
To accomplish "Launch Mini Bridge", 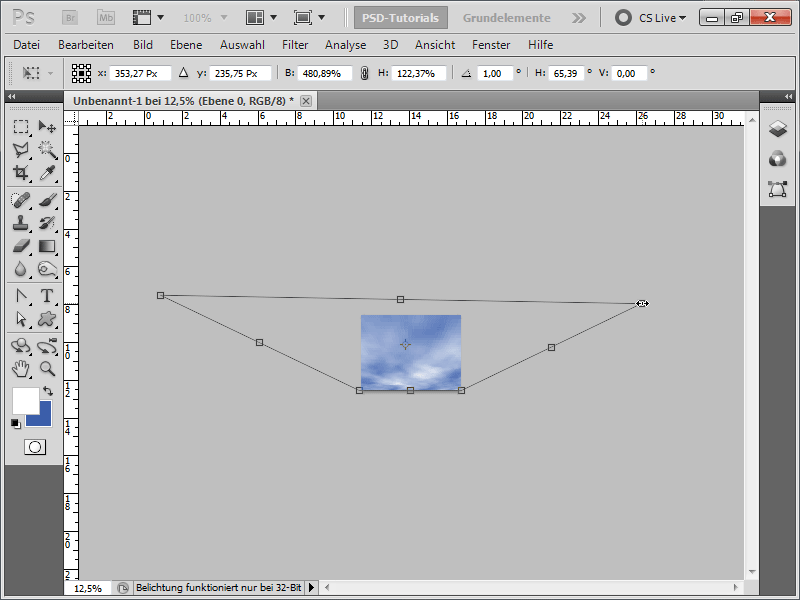I will [x=106, y=18].
